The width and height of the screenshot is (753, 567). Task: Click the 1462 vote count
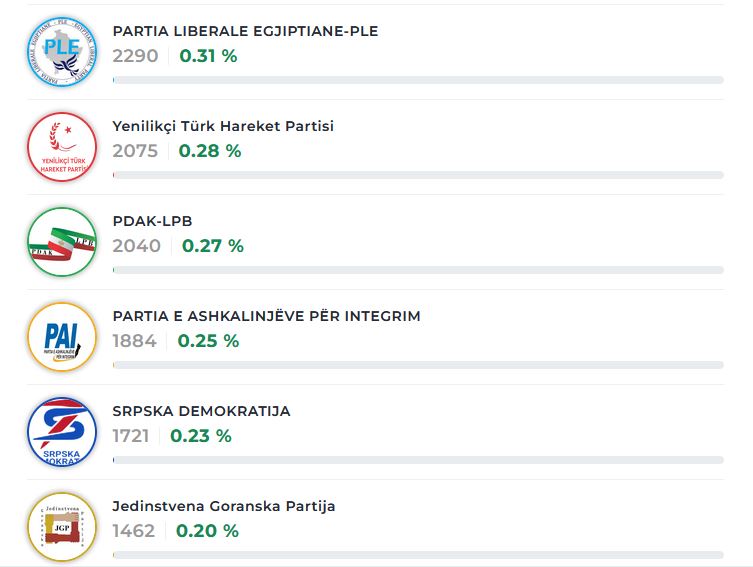[134, 531]
